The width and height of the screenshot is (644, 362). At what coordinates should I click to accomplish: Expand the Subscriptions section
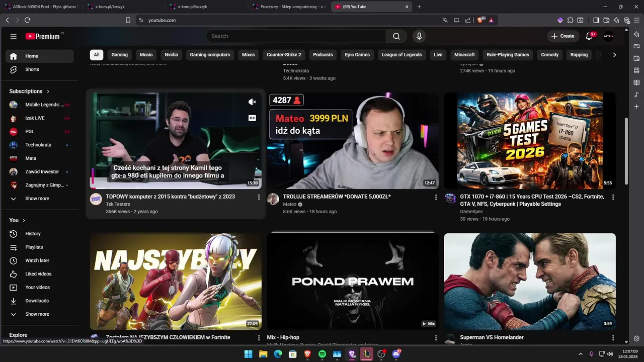(30, 92)
